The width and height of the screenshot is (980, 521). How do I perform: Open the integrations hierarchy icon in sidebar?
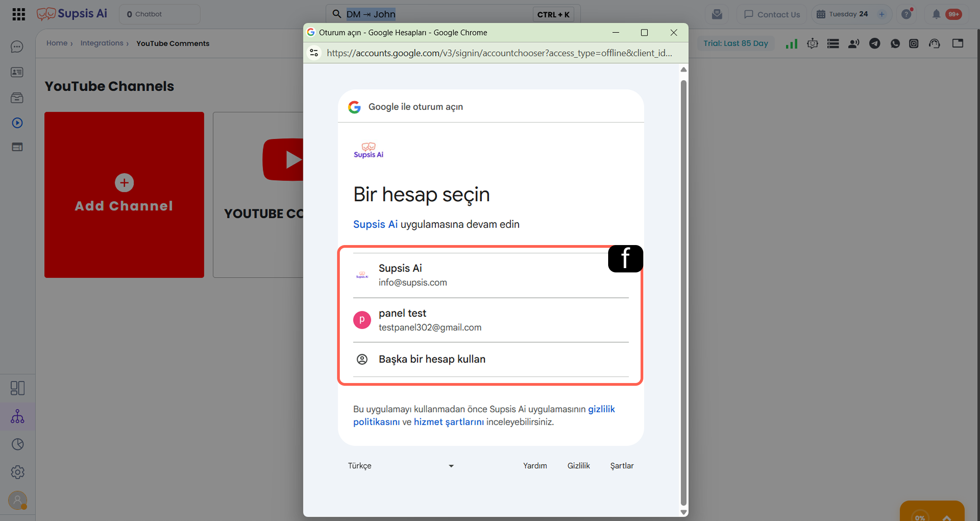(x=18, y=416)
